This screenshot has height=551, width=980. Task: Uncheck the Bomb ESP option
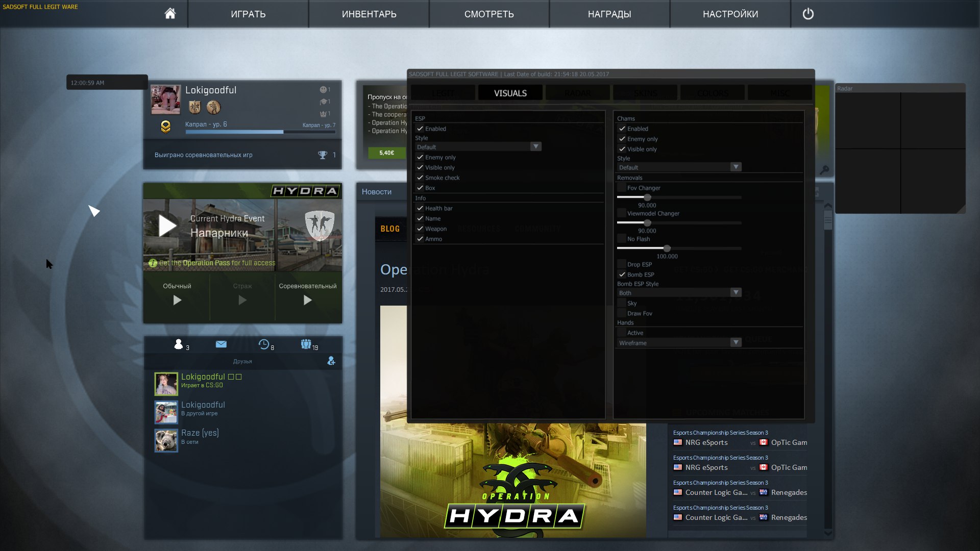click(622, 274)
